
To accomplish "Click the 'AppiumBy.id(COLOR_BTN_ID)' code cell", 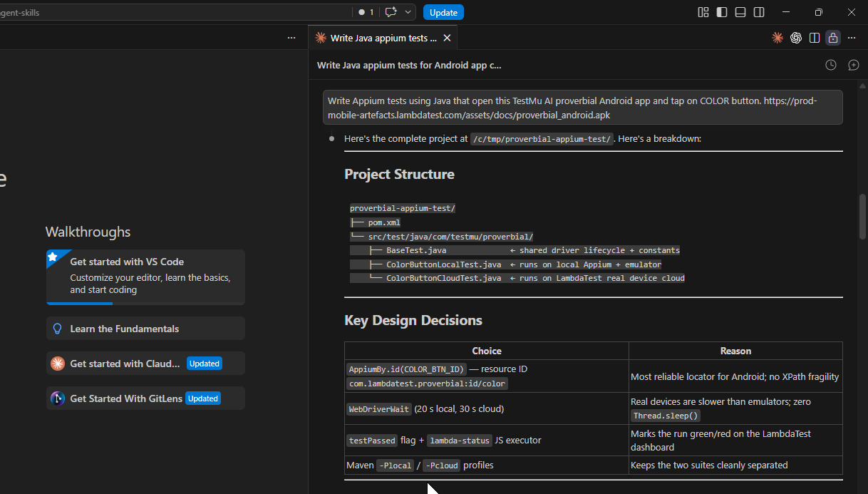I will [x=407, y=369].
